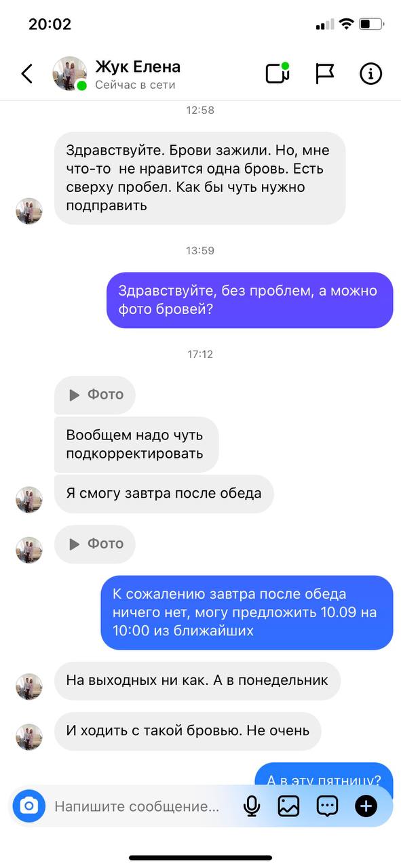Viewport: 401px width, 868px height.
Task: Tap avatar beside 'И ходить с такой бровью'
Action: pos(29,737)
